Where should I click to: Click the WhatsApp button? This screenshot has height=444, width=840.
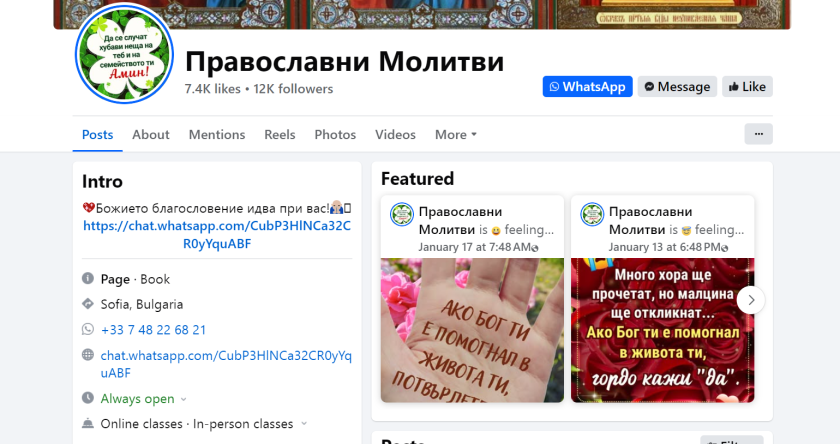click(x=587, y=87)
